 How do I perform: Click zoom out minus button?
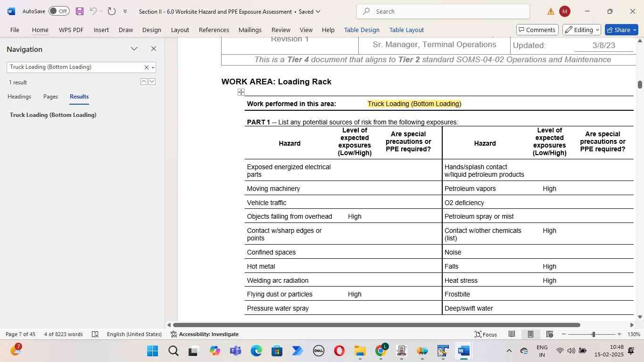[564, 334]
